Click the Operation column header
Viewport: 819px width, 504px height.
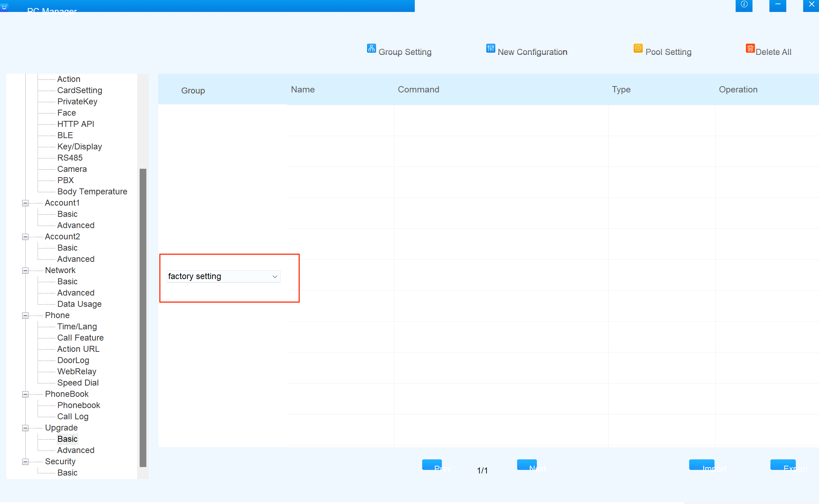(738, 90)
